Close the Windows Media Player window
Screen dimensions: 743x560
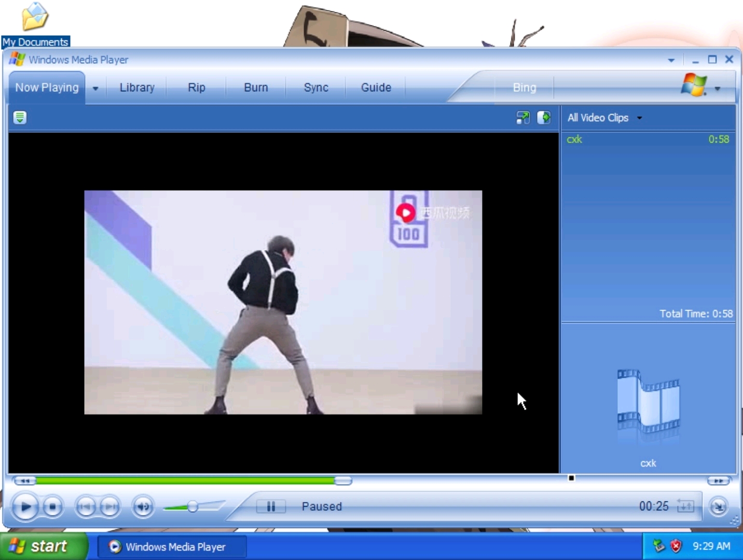(729, 60)
